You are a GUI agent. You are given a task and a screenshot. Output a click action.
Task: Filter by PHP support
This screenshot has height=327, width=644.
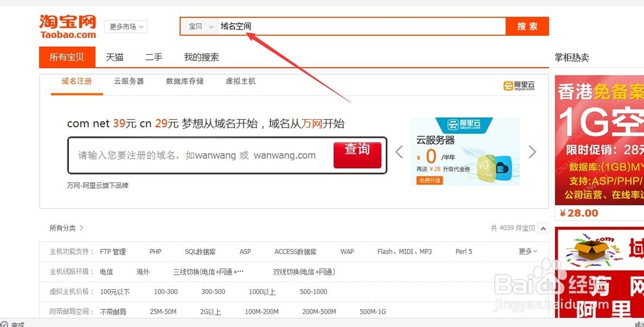pyautogui.click(x=155, y=252)
